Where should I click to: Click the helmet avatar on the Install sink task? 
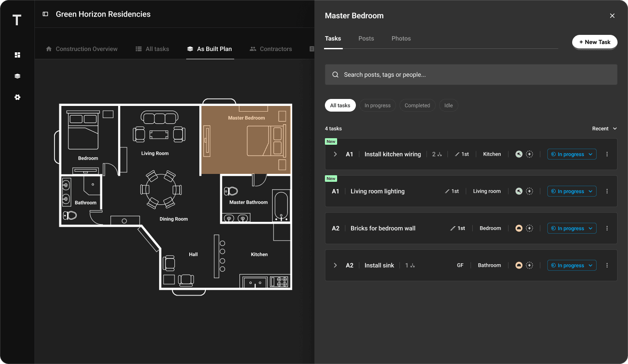coord(519,265)
